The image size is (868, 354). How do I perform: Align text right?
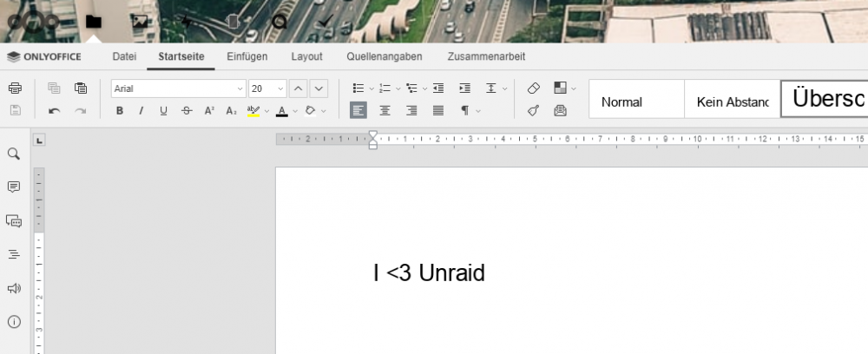(x=411, y=111)
